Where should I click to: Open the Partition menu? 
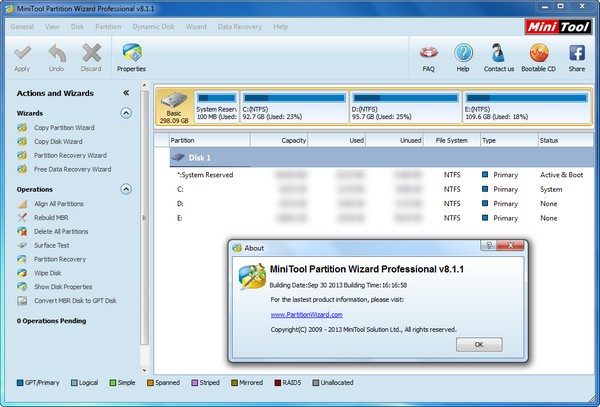(x=108, y=27)
